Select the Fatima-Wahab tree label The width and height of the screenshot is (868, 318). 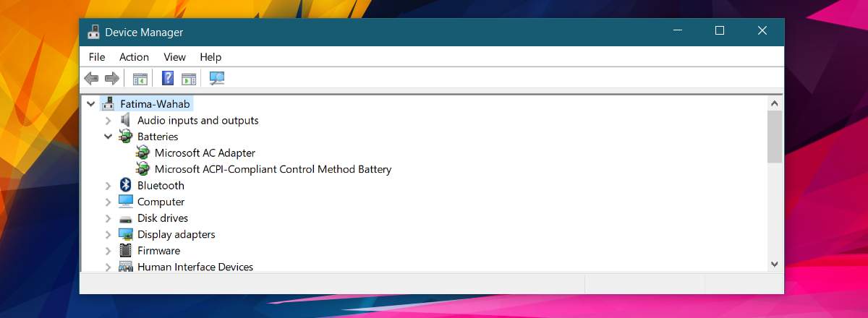click(x=155, y=104)
